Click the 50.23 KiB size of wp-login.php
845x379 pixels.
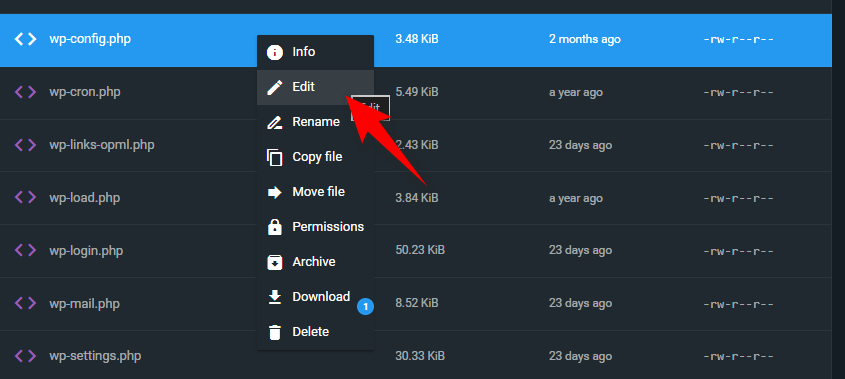click(420, 250)
